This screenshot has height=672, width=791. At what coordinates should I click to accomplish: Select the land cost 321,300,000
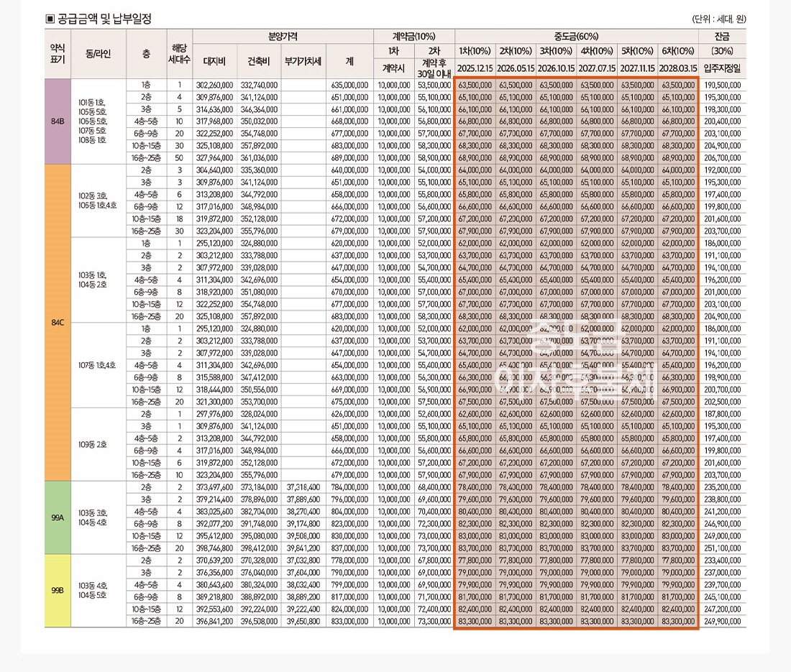214,402
